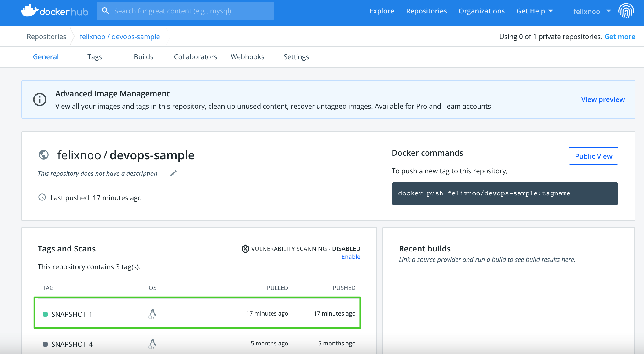
Task: Click the clock icon next to Last pushed
Action: [42, 197]
